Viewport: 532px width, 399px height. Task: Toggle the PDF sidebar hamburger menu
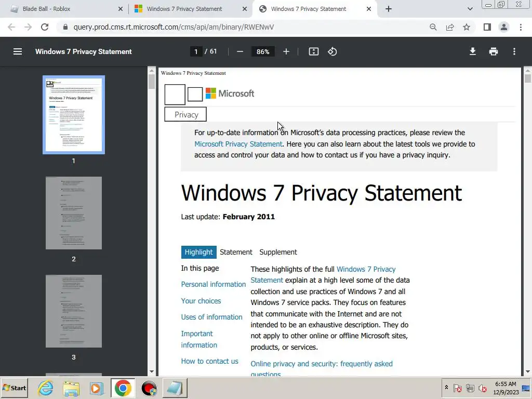[x=18, y=51]
